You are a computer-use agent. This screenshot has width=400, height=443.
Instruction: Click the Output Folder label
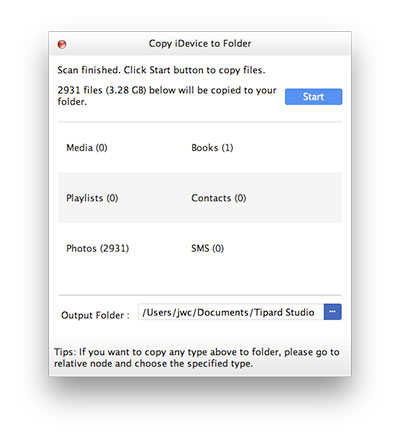[95, 315]
